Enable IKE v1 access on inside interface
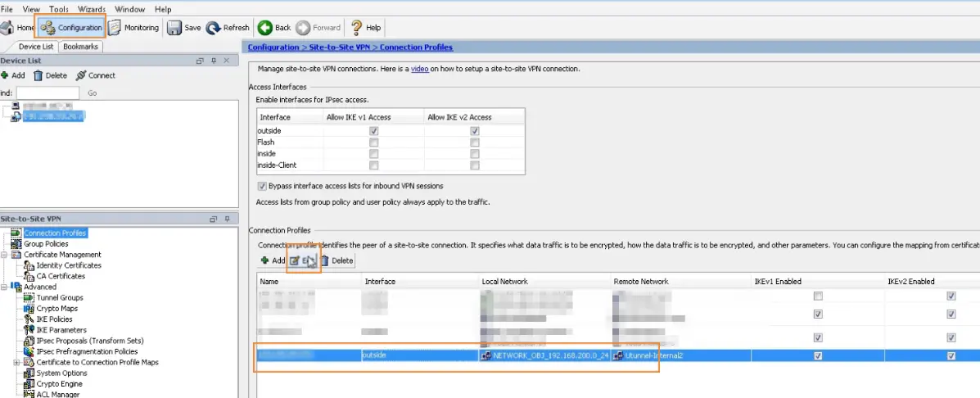 pos(374,154)
